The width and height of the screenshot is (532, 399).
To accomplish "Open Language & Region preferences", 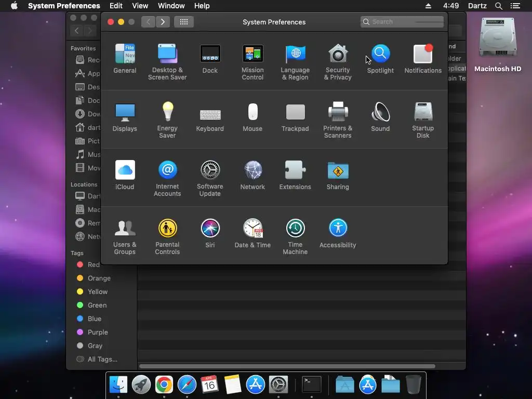I will [295, 62].
